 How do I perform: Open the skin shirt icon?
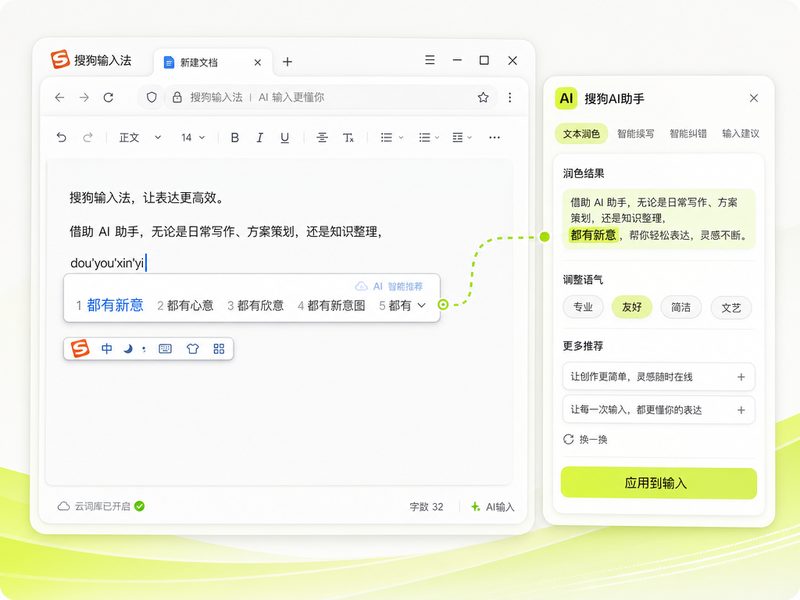192,348
